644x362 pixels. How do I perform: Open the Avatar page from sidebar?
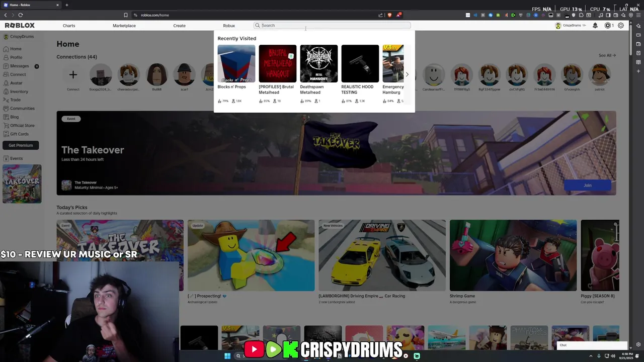click(13, 83)
